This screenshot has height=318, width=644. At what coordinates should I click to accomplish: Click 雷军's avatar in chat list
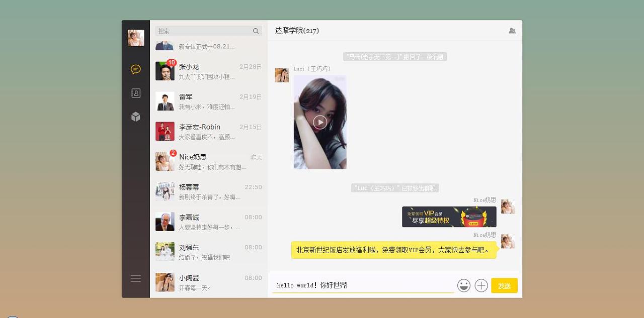[x=165, y=101]
